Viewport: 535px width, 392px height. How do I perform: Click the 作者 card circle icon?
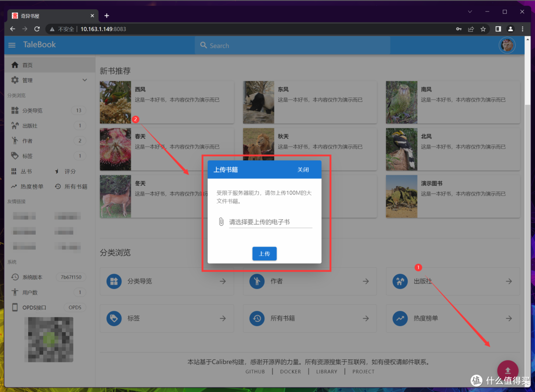click(257, 281)
